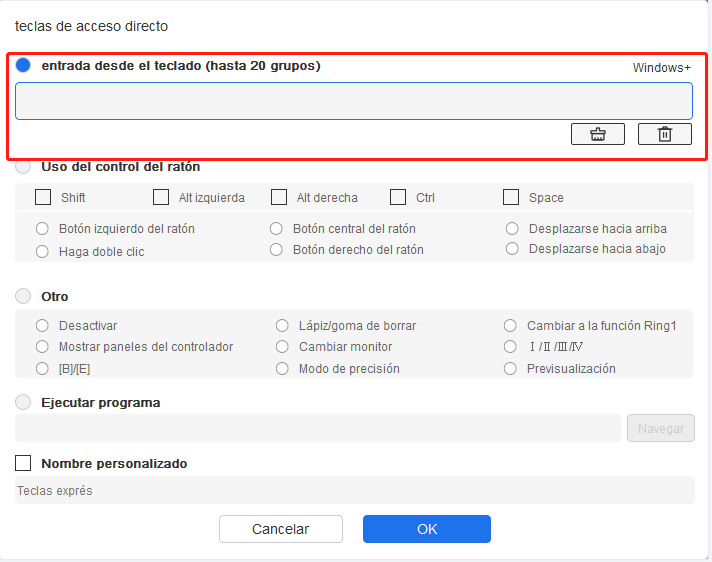Click the trash delete icon
Viewport: 712px width, 562px height.
coord(664,134)
